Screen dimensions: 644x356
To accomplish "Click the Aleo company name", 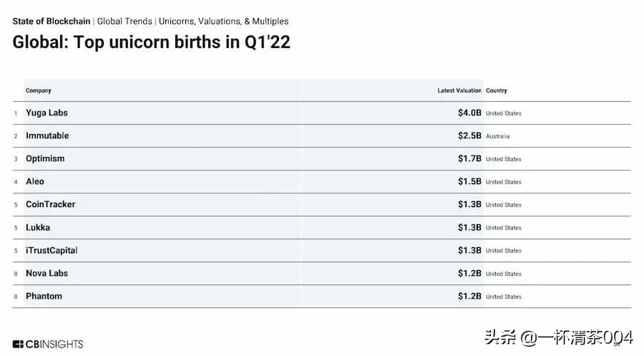I will coord(35,182).
